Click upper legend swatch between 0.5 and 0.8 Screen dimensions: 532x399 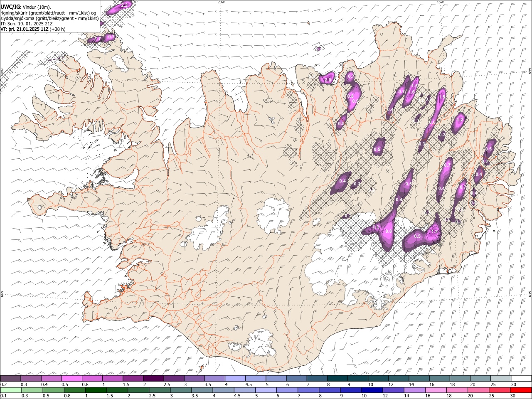[72, 378]
